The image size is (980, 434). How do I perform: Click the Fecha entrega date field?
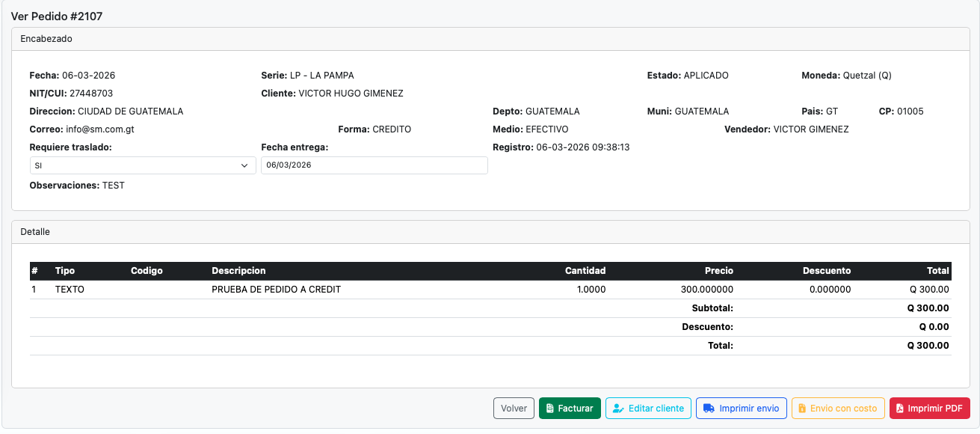click(374, 165)
